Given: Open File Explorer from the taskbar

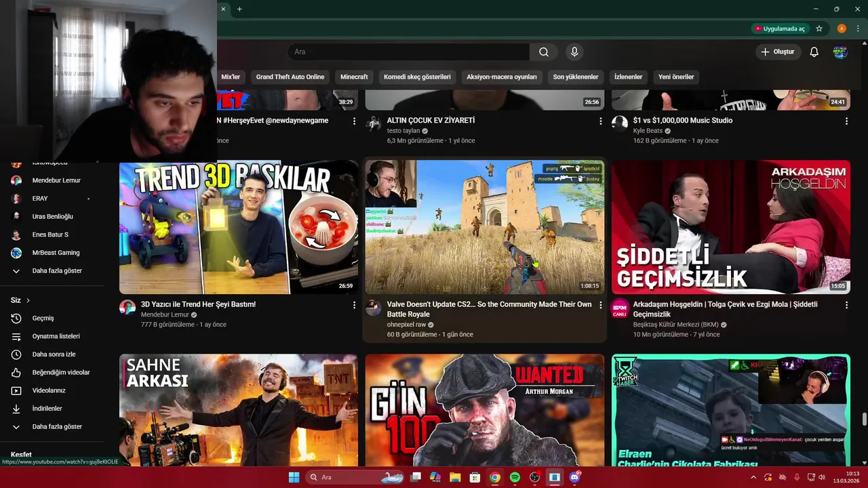Looking at the screenshot, I should (x=455, y=477).
